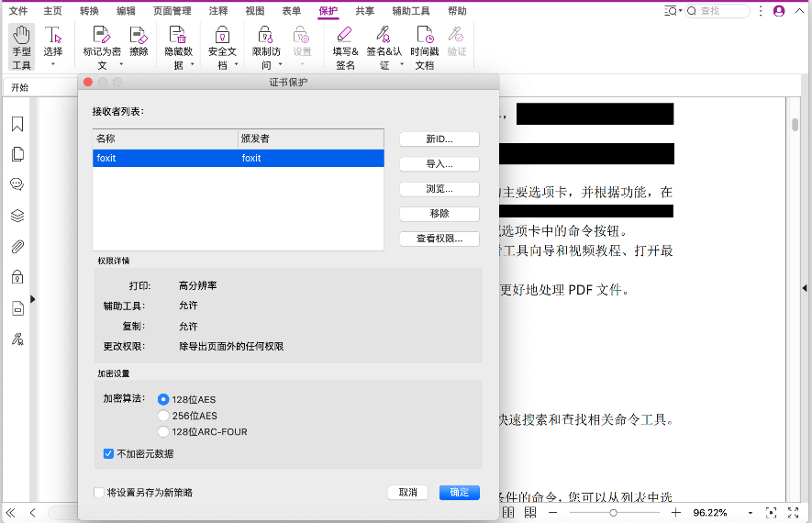
Task: Select 256位AES encryption algorithm
Action: click(163, 416)
